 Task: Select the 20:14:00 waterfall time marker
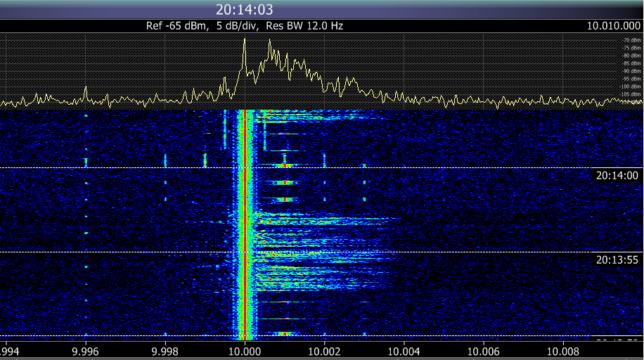tap(617, 175)
